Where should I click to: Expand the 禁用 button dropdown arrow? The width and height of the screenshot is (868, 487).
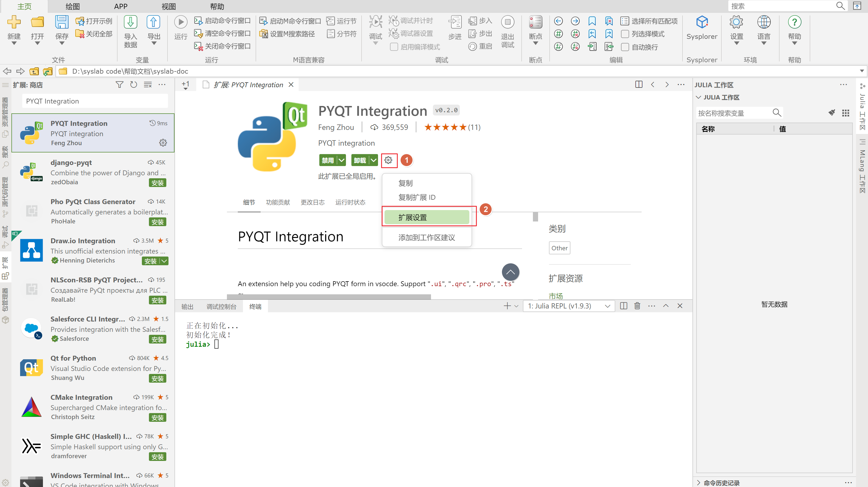point(342,160)
